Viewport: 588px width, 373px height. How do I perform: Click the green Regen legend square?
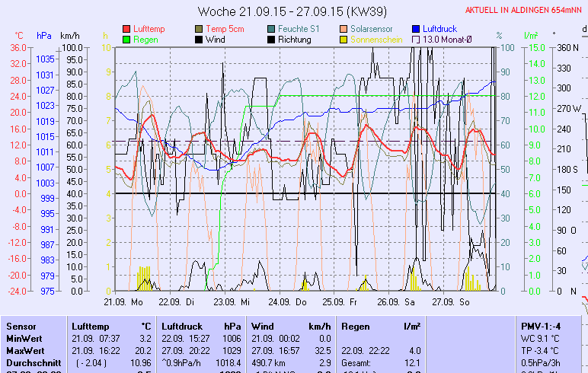(x=126, y=39)
